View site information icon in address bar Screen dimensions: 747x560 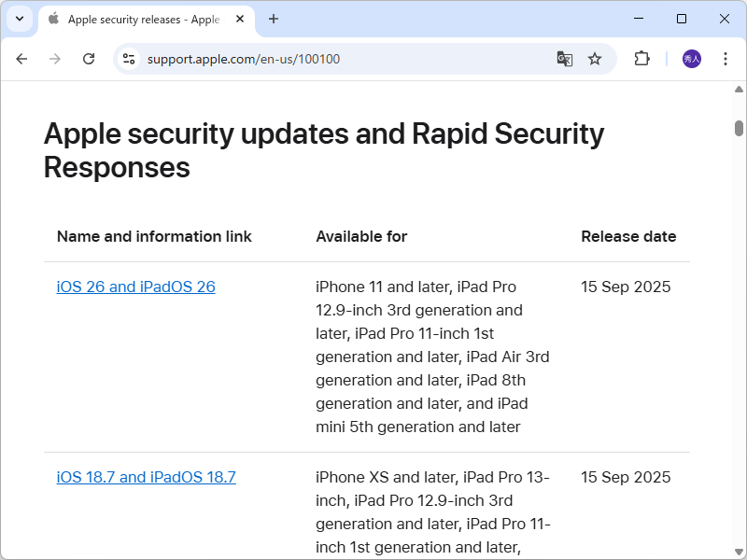[126, 58]
